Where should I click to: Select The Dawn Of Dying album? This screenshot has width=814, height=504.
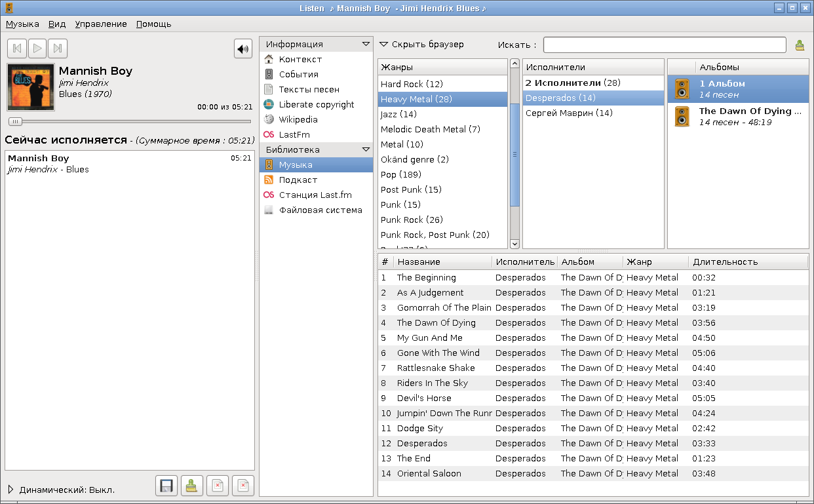coord(738,117)
